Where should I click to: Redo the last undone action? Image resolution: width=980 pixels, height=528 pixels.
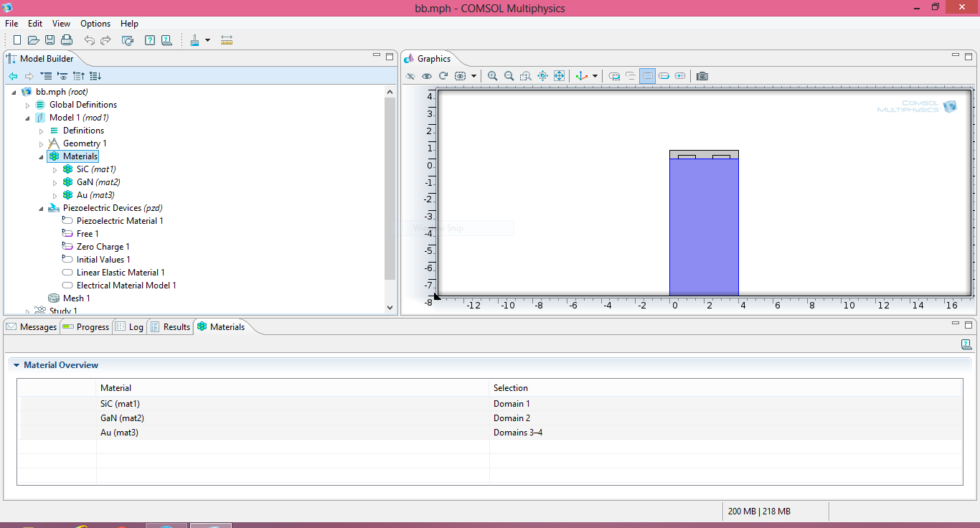click(105, 40)
